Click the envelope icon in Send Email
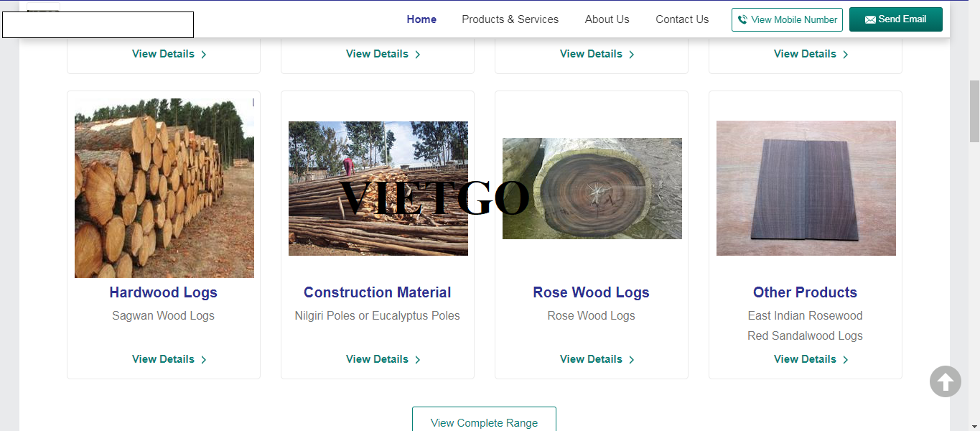980x431 pixels. (870, 20)
